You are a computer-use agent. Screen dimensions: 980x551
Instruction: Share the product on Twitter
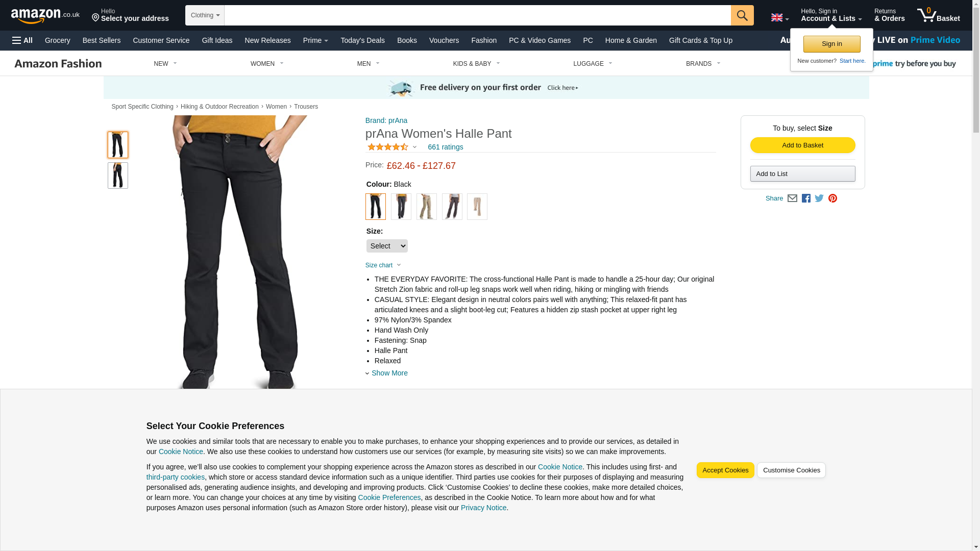pyautogui.click(x=819, y=198)
